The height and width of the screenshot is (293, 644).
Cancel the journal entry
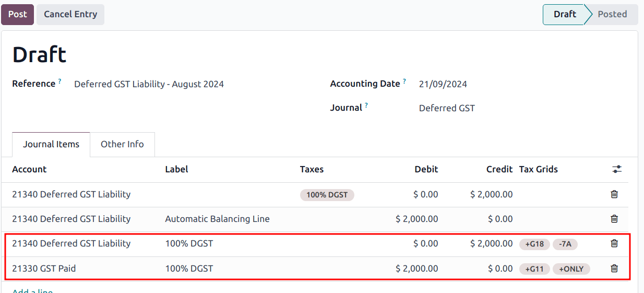coord(70,15)
